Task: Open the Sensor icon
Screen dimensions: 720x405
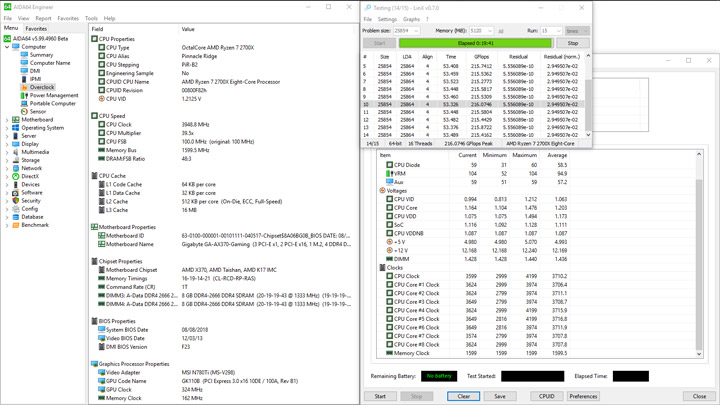Action: (x=24, y=112)
